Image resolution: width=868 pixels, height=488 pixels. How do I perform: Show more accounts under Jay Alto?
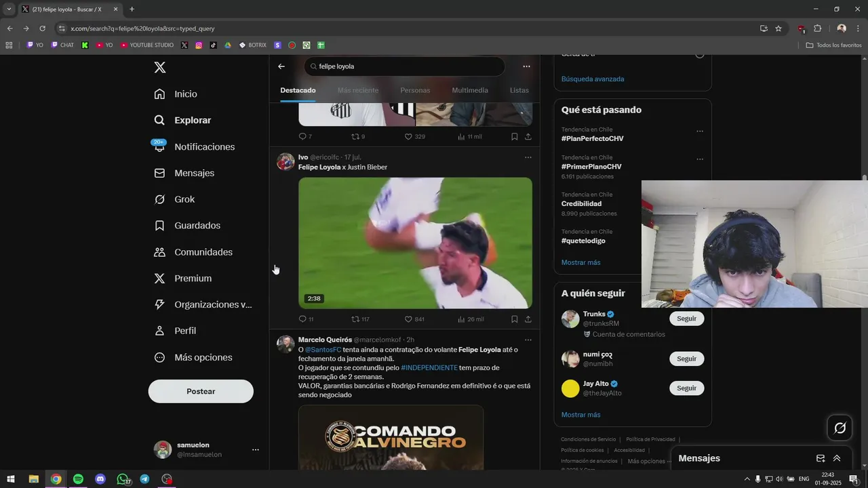[x=580, y=415]
